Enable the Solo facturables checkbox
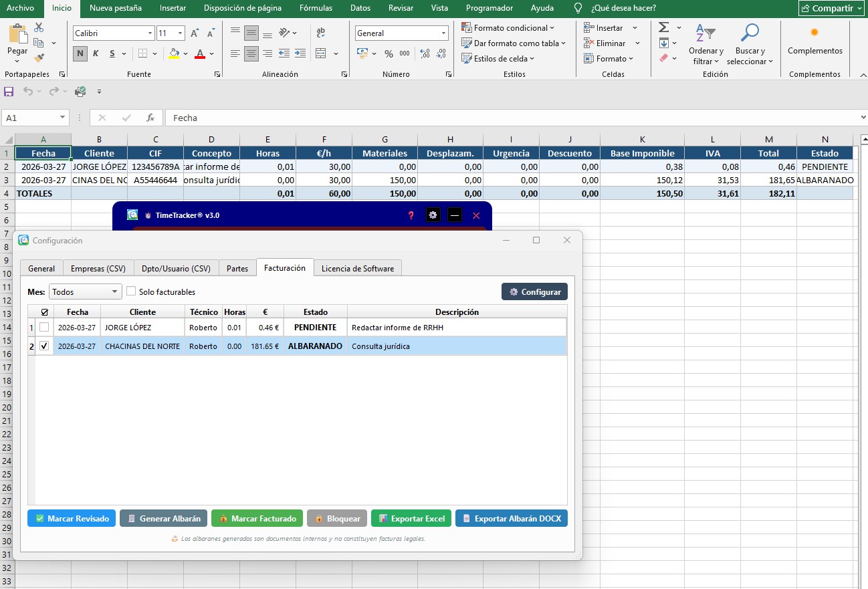 pyautogui.click(x=131, y=291)
